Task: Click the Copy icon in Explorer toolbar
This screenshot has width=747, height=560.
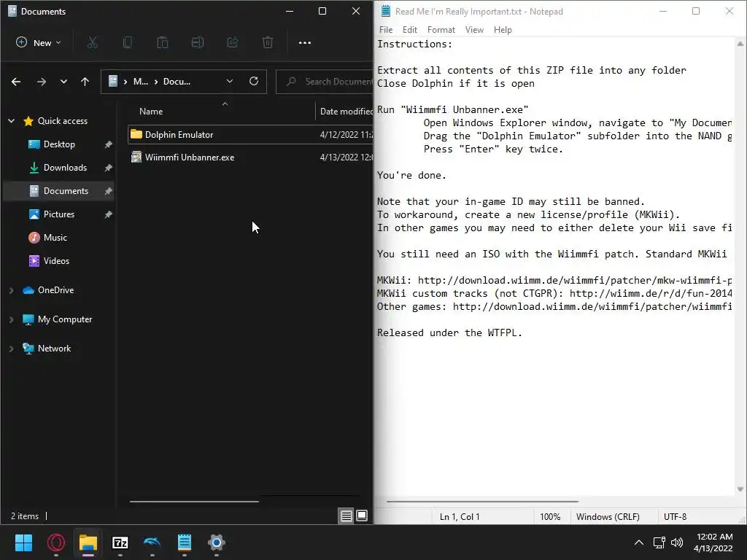Action: tap(127, 43)
